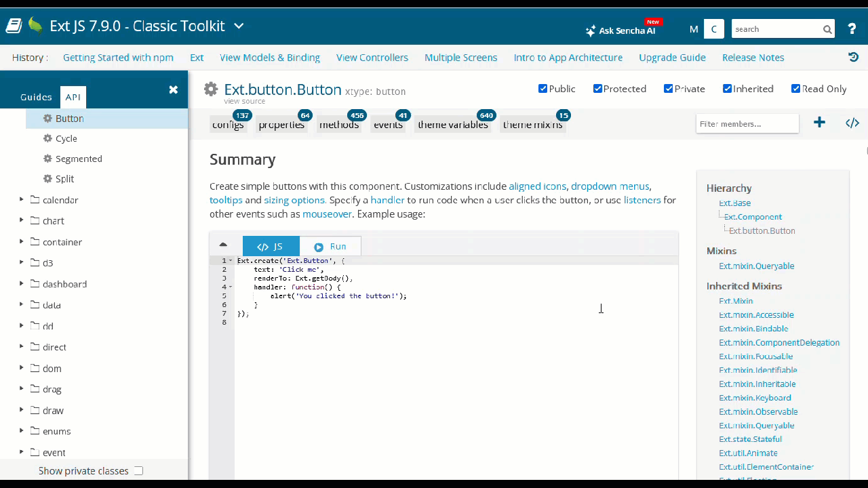Run the example code
This screenshot has height=488, width=868.
coord(330,247)
